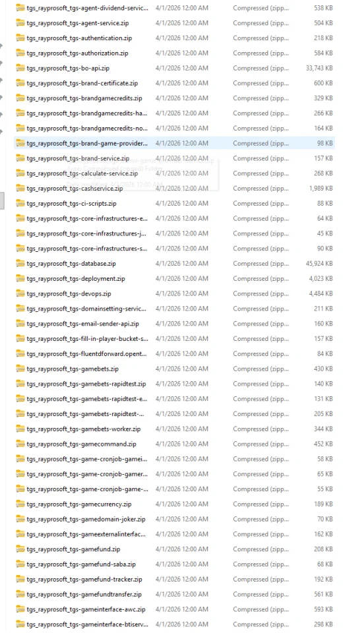Select the tgs-bo-api.zip folder icon
The image size is (364, 633).
pos(20,68)
